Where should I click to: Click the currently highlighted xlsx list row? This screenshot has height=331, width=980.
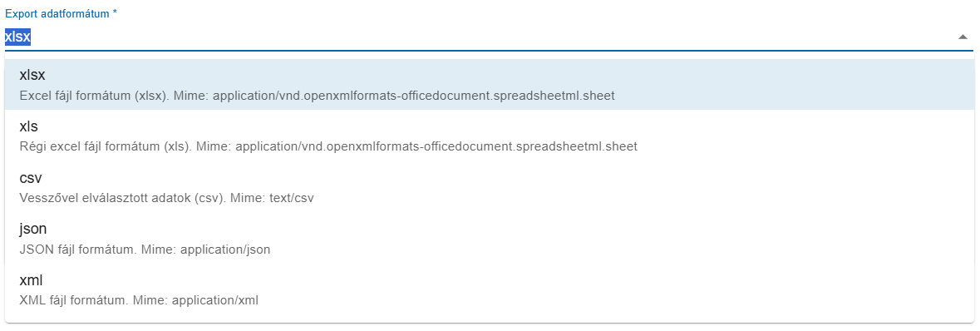[490, 85]
